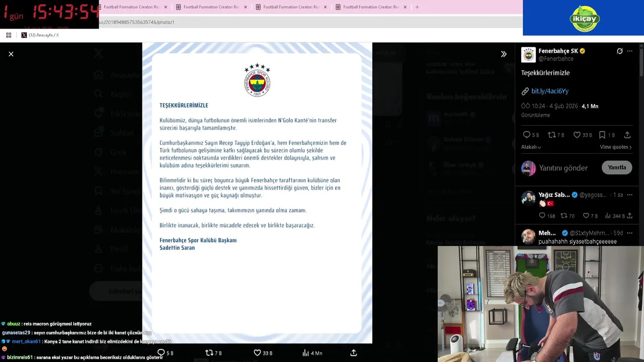
Task: Click the Yağız Sab... display name
Action: point(554,195)
